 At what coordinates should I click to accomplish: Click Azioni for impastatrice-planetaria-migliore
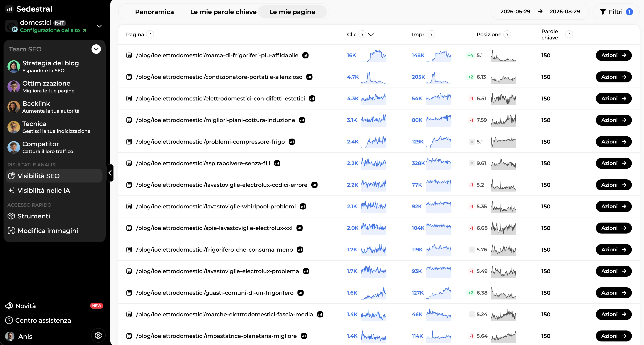(x=614, y=336)
